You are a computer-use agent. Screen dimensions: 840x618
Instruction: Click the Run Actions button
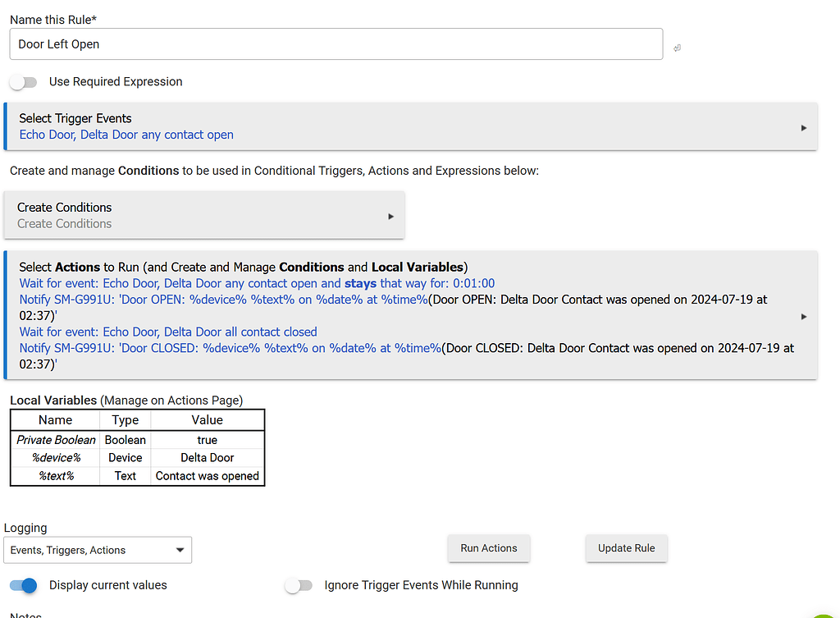489,548
